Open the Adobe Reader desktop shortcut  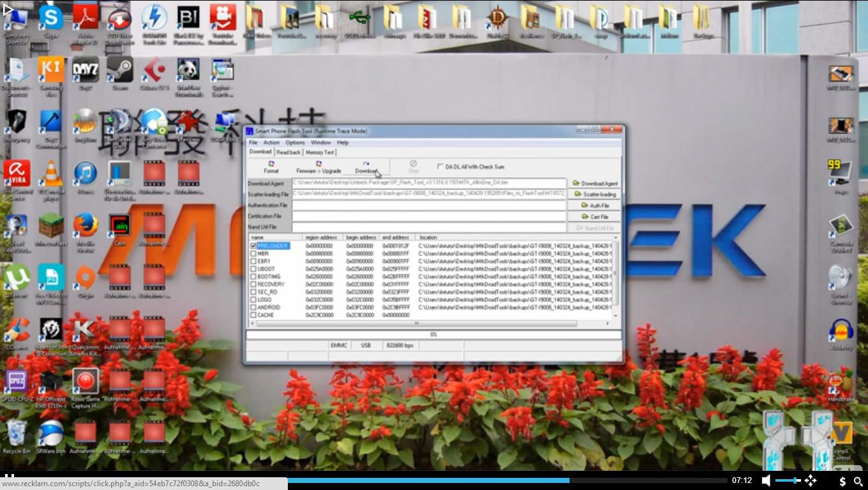(x=86, y=24)
